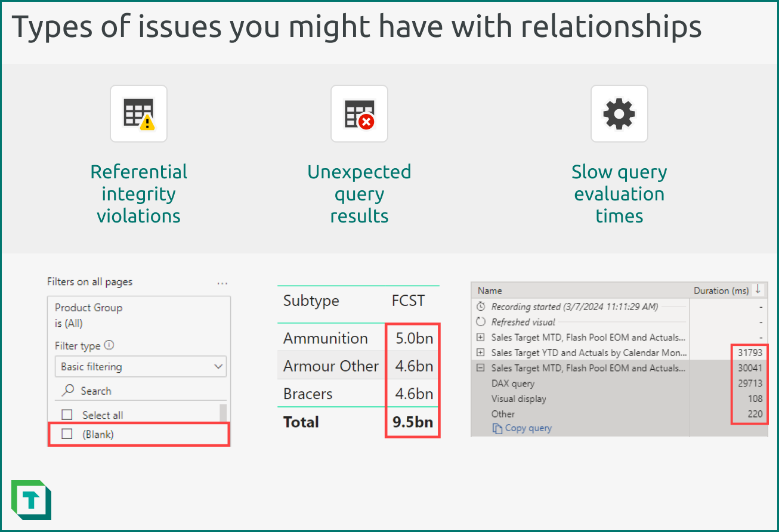The image size is (779, 532).
Task: Check the (Blank) filter value checkbox
Action: [x=66, y=433]
